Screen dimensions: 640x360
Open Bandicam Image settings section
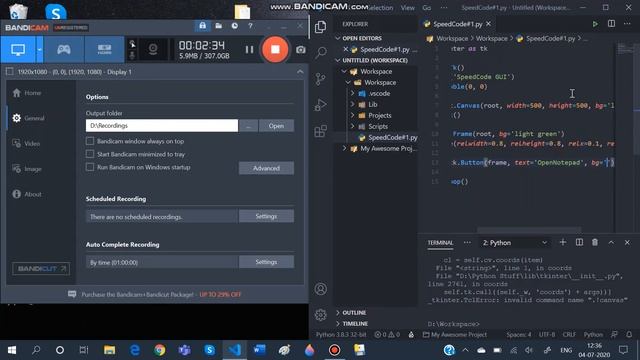pyautogui.click(x=27, y=169)
